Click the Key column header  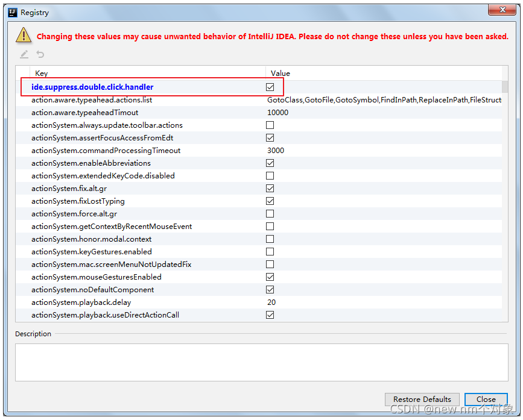(148, 74)
